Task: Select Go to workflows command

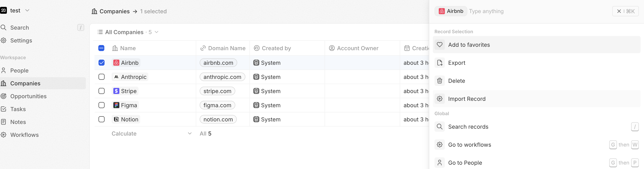Action: [x=536, y=145]
